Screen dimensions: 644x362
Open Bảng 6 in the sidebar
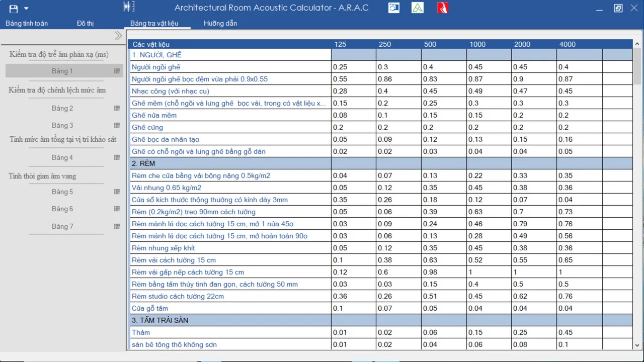[x=62, y=209]
